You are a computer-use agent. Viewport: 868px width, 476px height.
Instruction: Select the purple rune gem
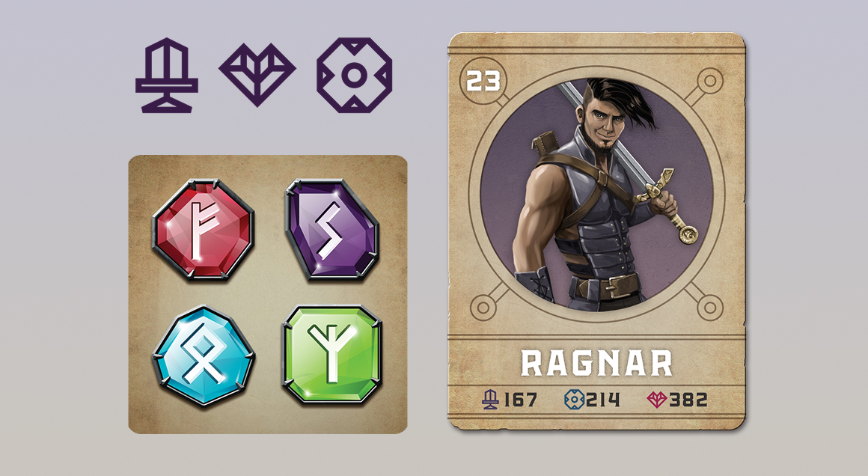tap(332, 228)
